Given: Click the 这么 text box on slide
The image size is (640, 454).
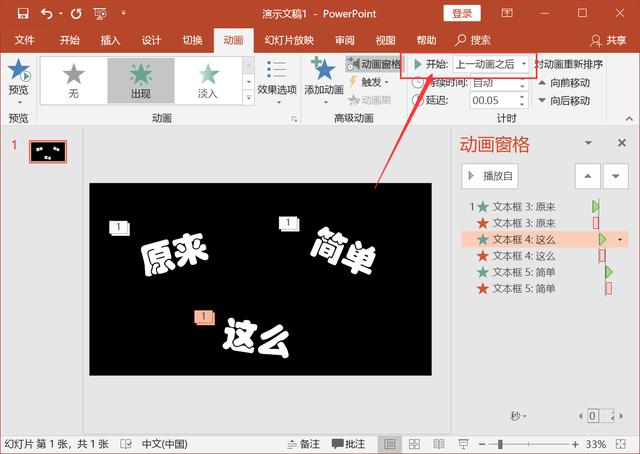Looking at the screenshot, I should (256, 338).
